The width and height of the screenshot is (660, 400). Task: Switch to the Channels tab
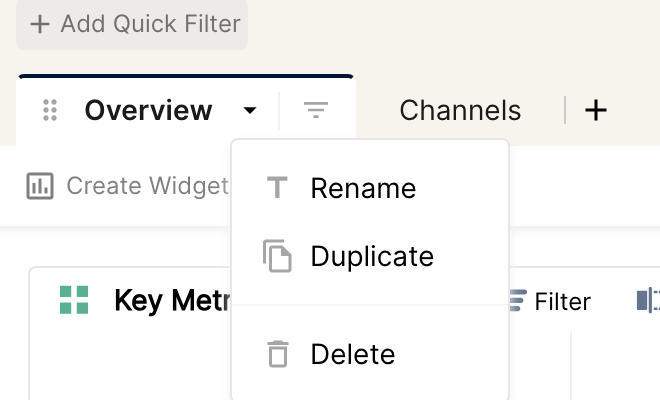click(460, 110)
